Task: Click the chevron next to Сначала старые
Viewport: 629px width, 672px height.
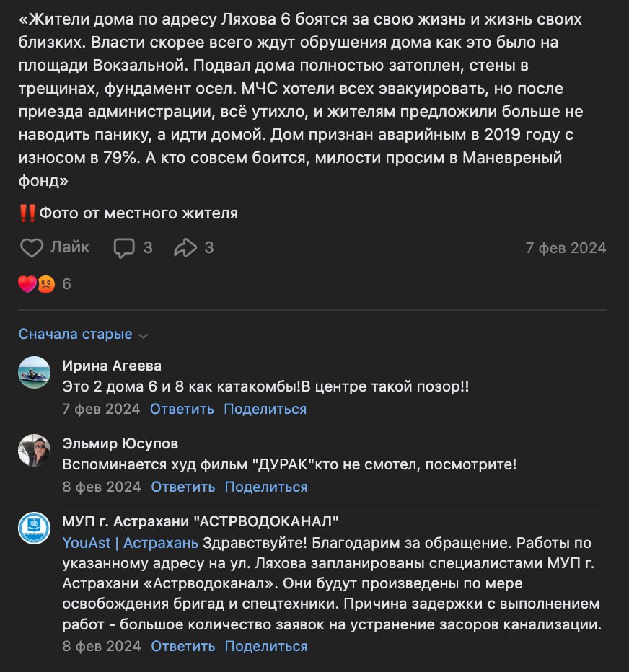Action: [144, 335]
